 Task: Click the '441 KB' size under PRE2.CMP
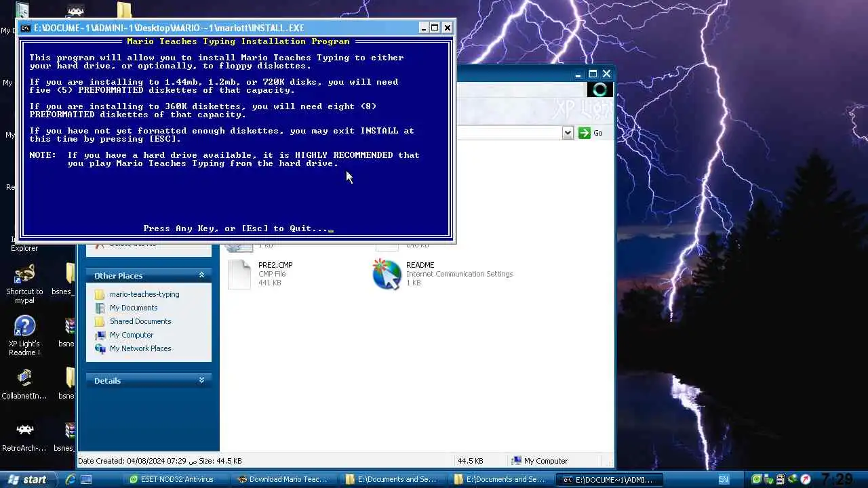270,283
